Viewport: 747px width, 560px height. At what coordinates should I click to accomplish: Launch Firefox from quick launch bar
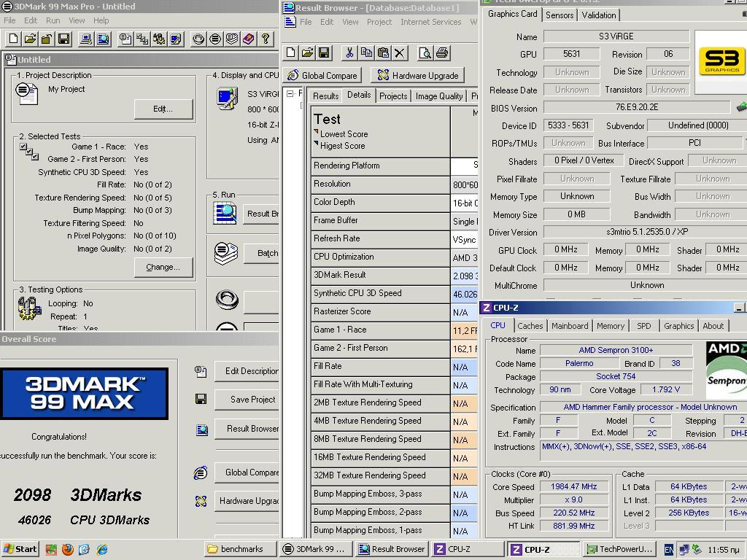click(68, 550)
